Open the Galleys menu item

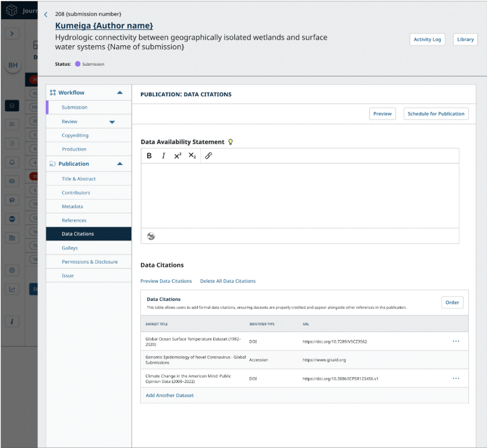(x=70, y=248)
